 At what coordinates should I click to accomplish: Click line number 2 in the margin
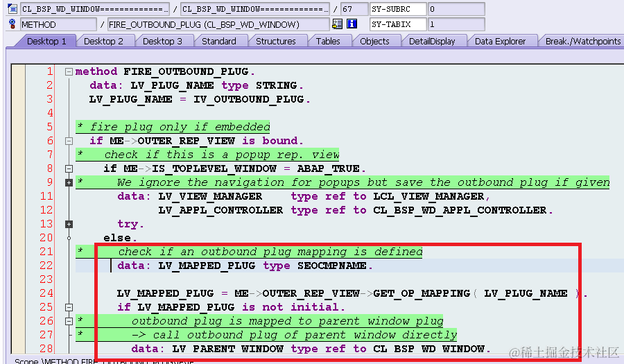click(x=49, y=85)
